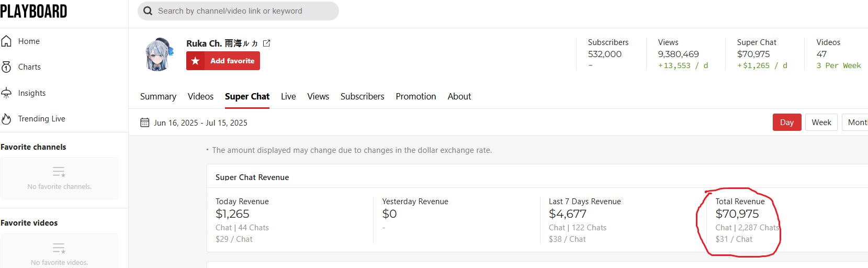Select the Day interval button

click(x=787, y=122)
